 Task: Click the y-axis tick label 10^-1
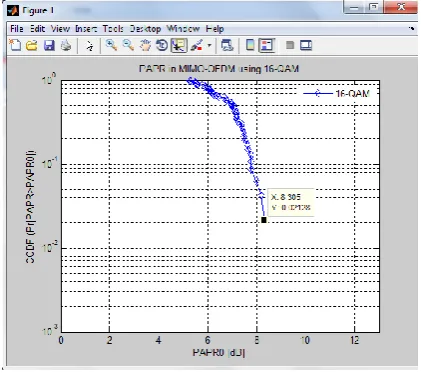(50, 163)
